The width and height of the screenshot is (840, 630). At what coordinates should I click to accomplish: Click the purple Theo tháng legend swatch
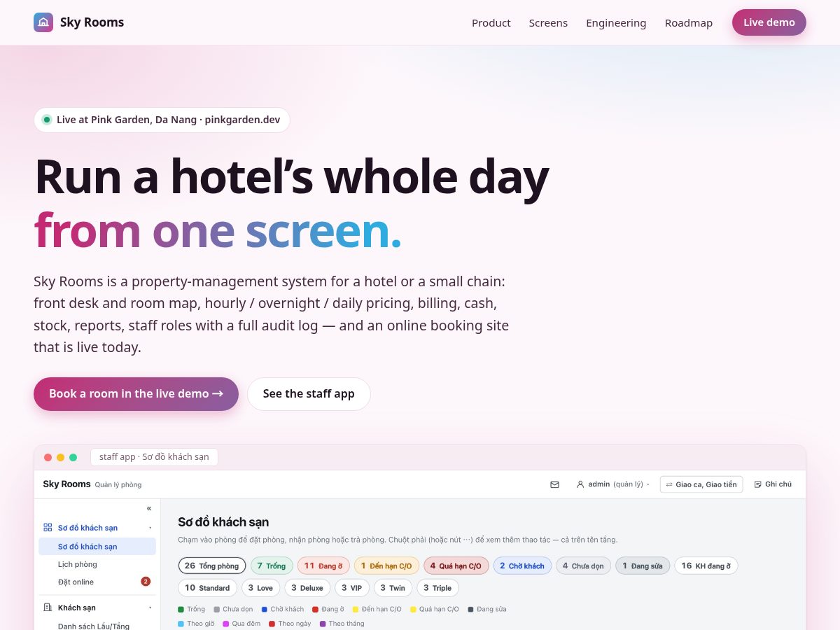tap(323, 624)
